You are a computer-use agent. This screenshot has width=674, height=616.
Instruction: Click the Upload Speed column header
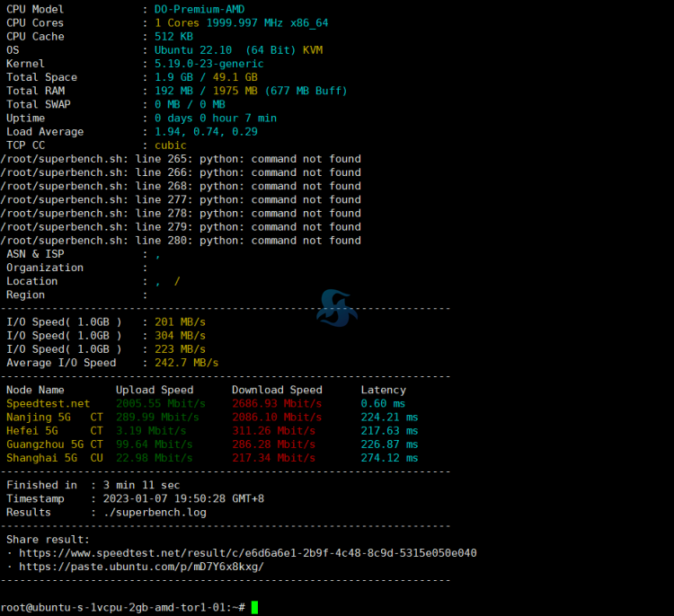click(x=155, y=391)
